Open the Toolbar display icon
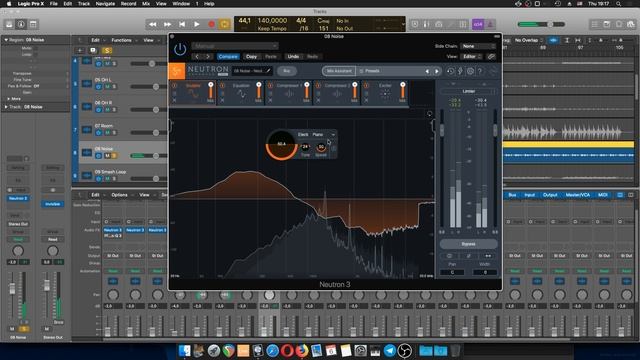640x360 pixels. tap(33, 24)
